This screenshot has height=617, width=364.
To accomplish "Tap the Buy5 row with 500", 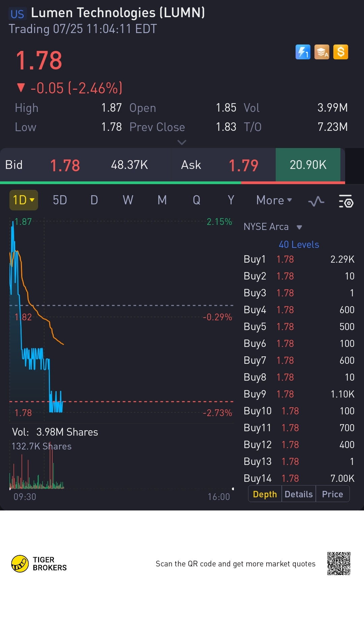I will coord(299,327).
